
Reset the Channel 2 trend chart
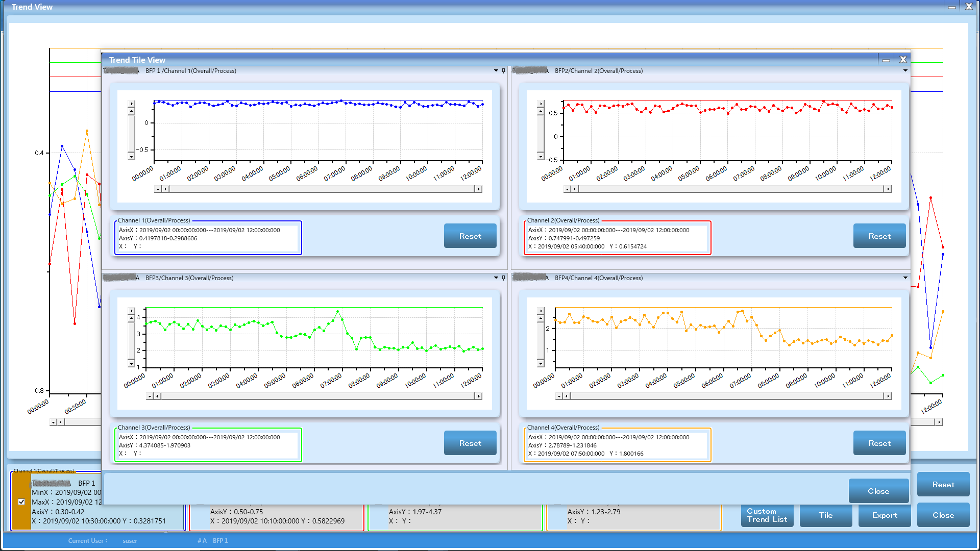point(879,236)
